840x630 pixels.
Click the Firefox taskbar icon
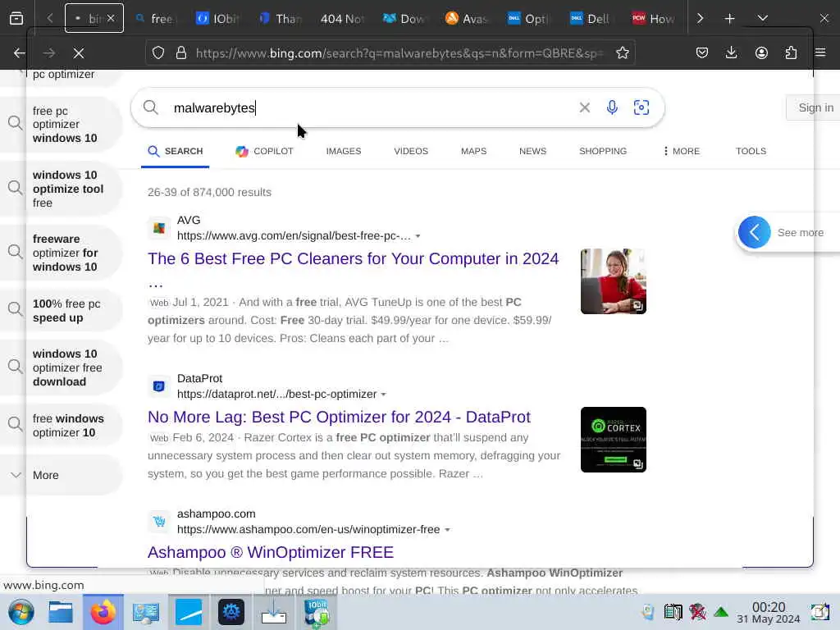(103, 612)
